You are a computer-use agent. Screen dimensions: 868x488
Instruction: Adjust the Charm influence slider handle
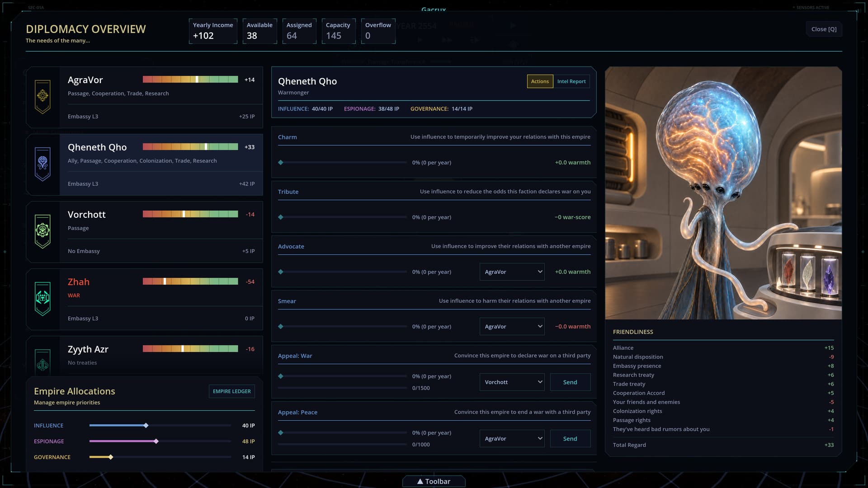[x=281, y=163]
